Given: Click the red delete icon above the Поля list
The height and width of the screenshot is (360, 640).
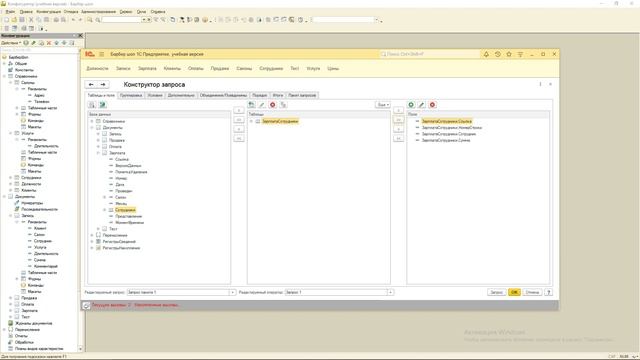Looking at the screenshot, I should [x=432, y=105].
